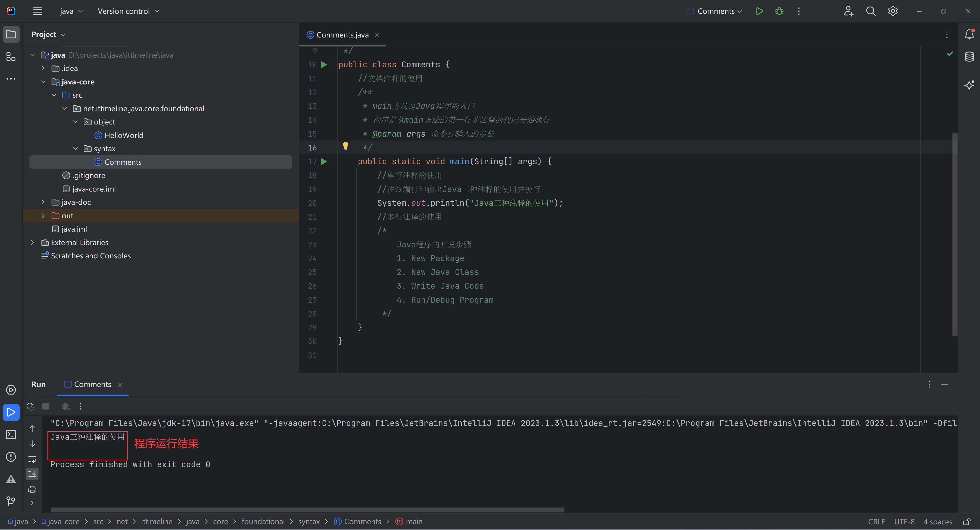Viewport: 980px width, 530px height.
Task: Open Run tool window options menu
Action: click(x=929, y=384)
